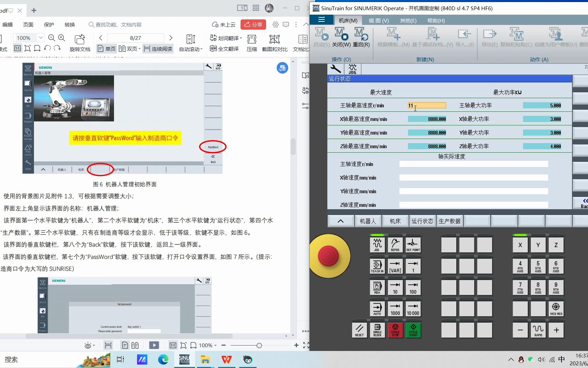Click the 生产数据 horizontal softkey
This screenshot has width=588, height=368.
[x=450, y=221]
